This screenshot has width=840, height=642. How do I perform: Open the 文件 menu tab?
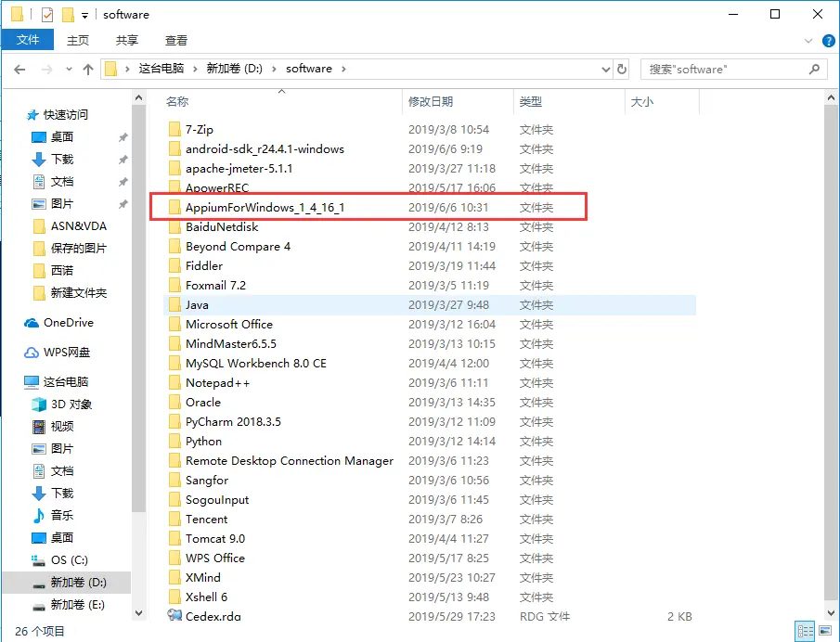click(27, 40)
